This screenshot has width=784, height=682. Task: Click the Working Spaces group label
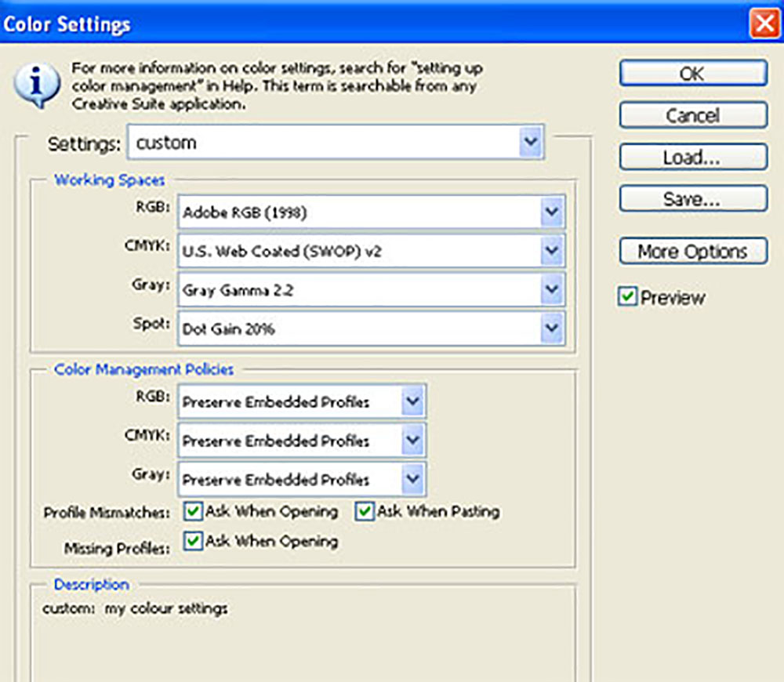coord(110,180)
